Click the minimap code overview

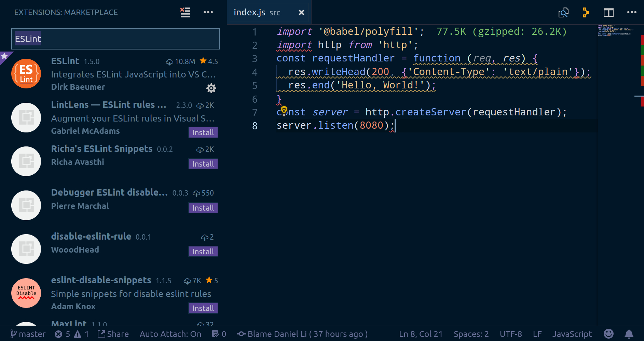(615, 30)
